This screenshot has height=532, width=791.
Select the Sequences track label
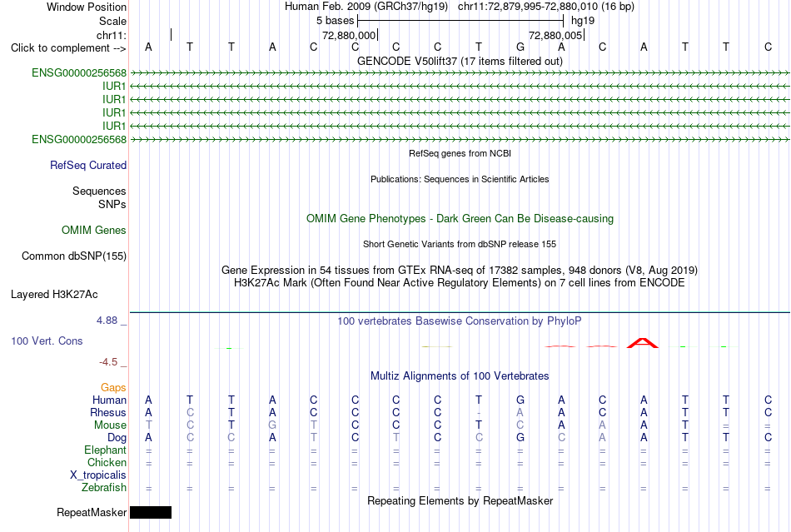pyautogui.click(x=99, y=191)
